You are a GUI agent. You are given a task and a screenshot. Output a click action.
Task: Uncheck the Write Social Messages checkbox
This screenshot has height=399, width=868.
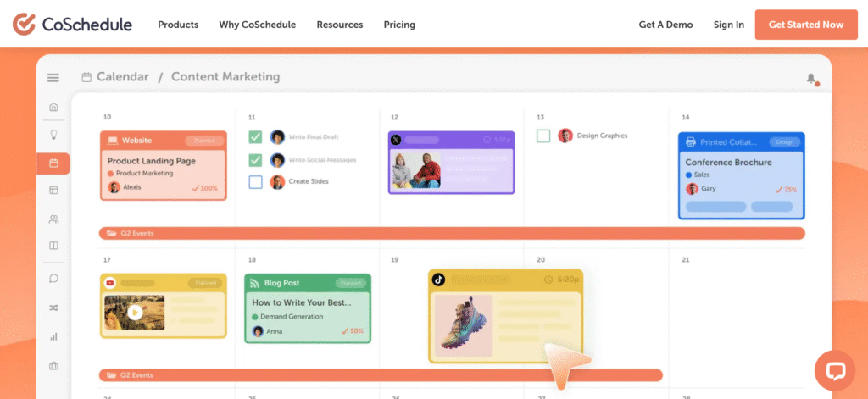[x=255, y=160]
